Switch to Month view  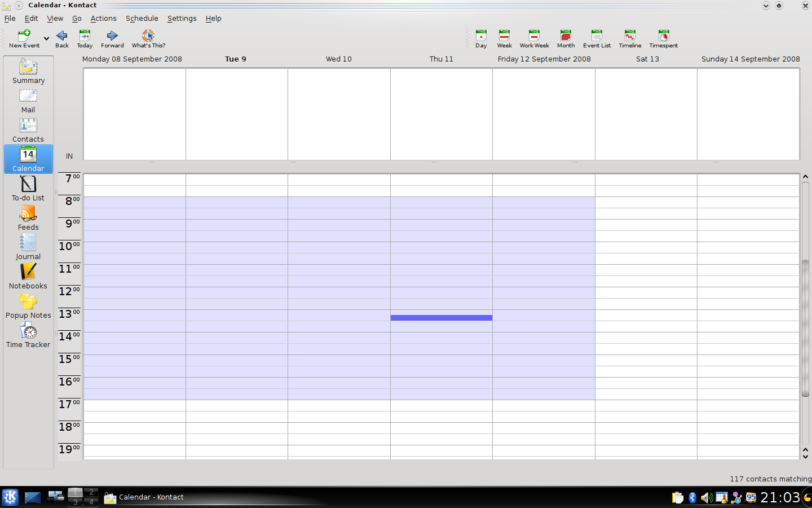566,39
